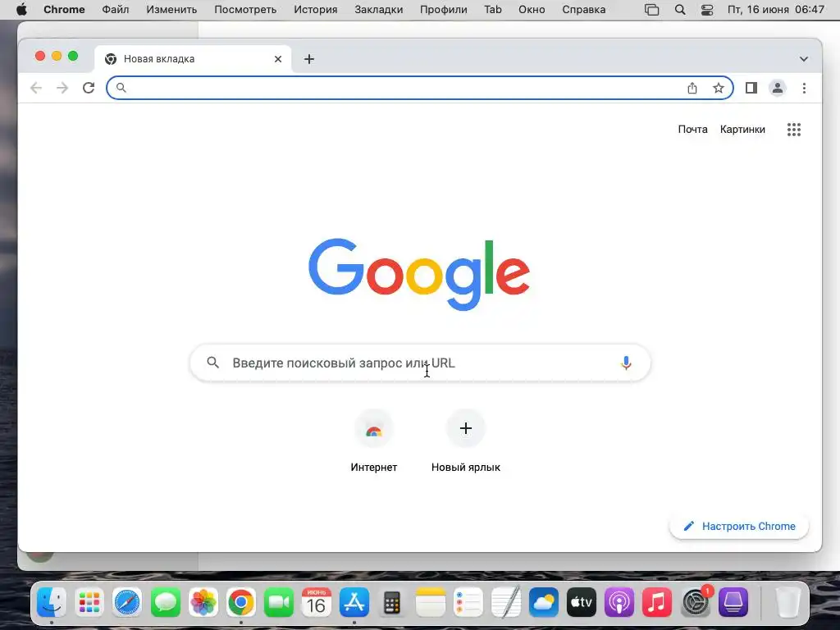This screenshot has height=630, width=840.
Task: Add a shortcut via Новый ярлык
Action: pos(466,441)
